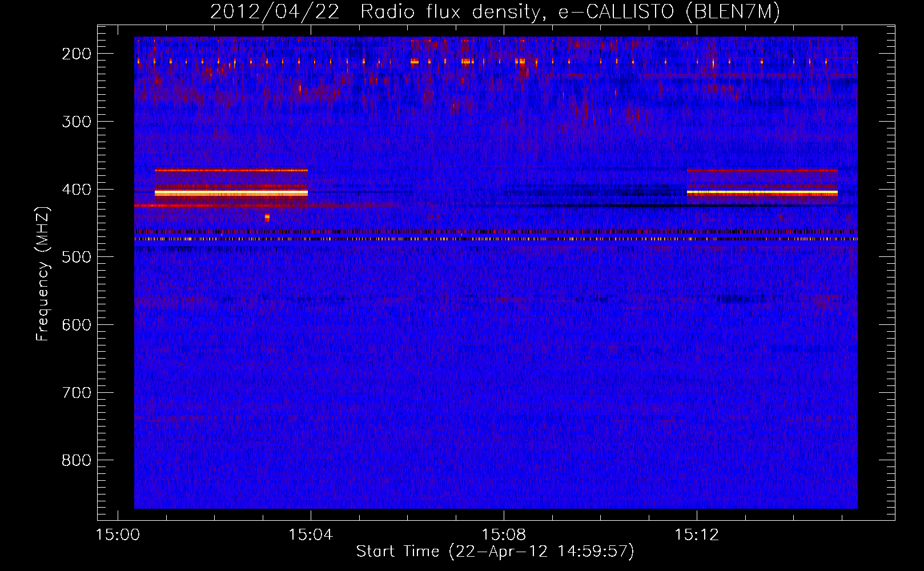Click the 15:08 time tick label

point(504,535)
